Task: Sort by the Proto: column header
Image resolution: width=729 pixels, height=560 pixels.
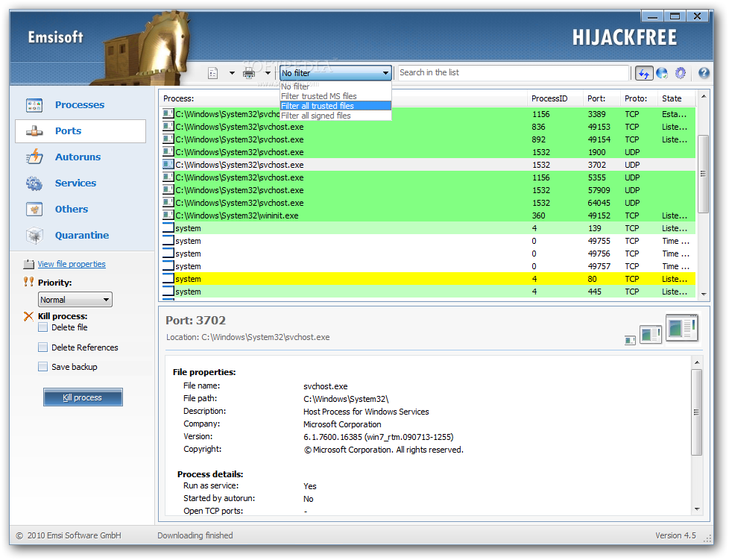Action: click(x=638, y=98)
